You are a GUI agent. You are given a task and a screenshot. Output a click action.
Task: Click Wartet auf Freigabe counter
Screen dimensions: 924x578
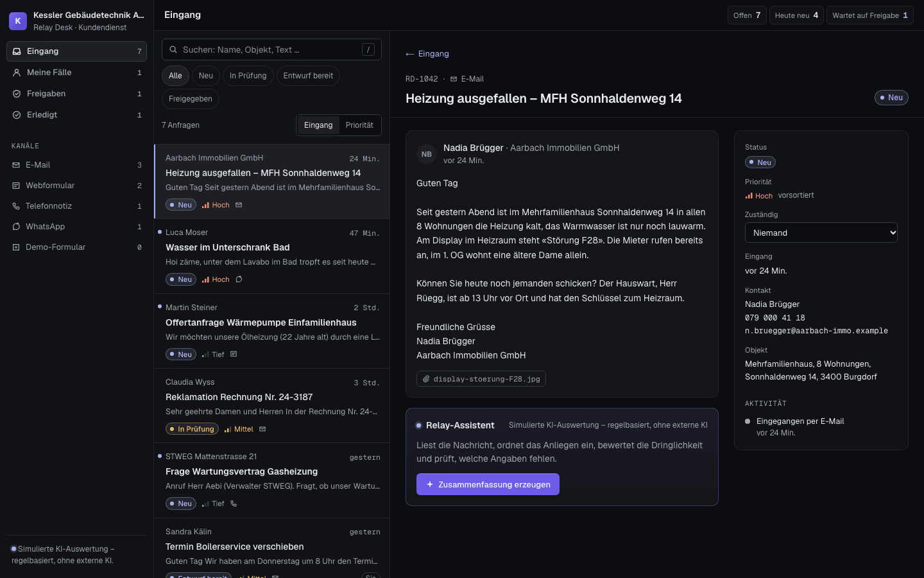pyautogui.click(x=870, y=15)
